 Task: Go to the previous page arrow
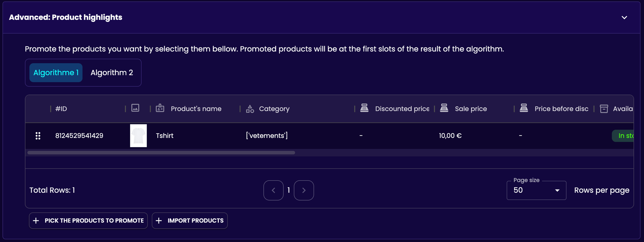pyautogui.click(x=273, y=190)
